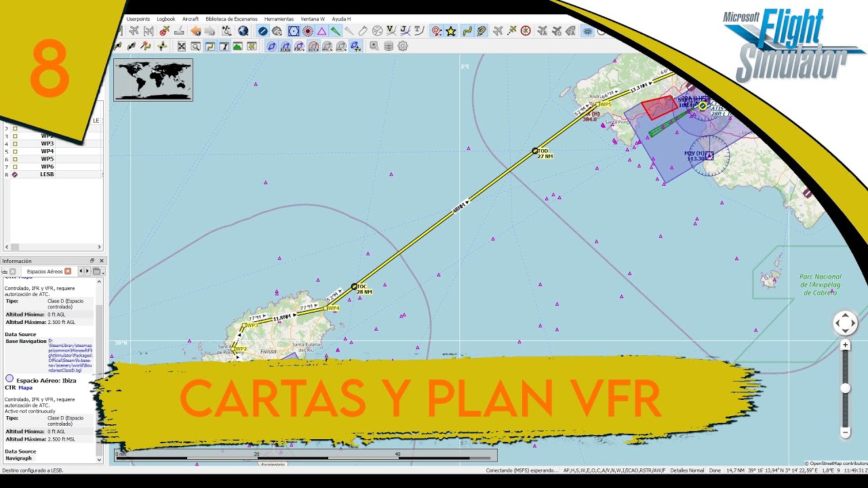
Task: Click the map grid globe icon at toolbar end
Action: point(587,30)
